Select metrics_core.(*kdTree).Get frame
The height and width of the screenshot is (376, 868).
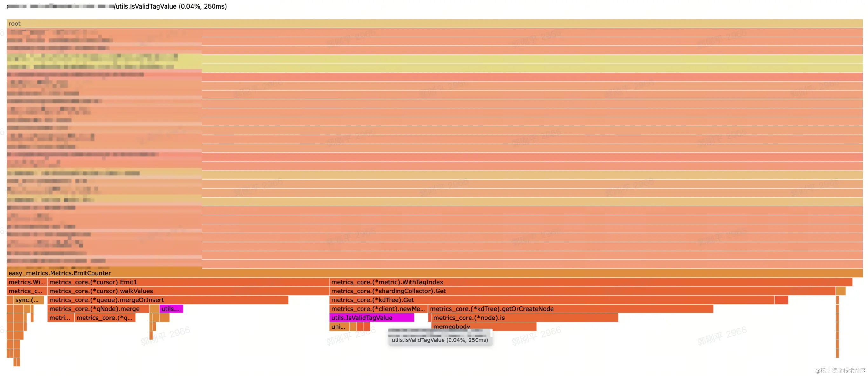[552, 300]
